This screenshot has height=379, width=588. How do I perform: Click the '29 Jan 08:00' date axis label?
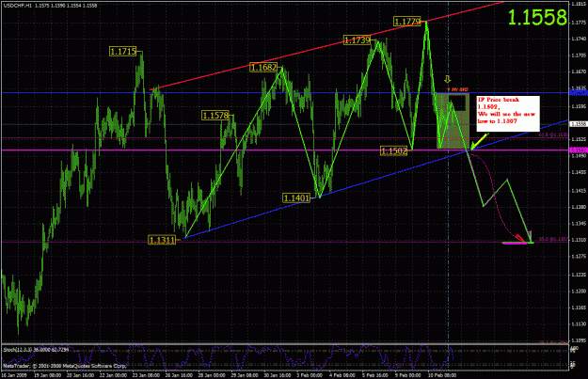pos(244,375)
